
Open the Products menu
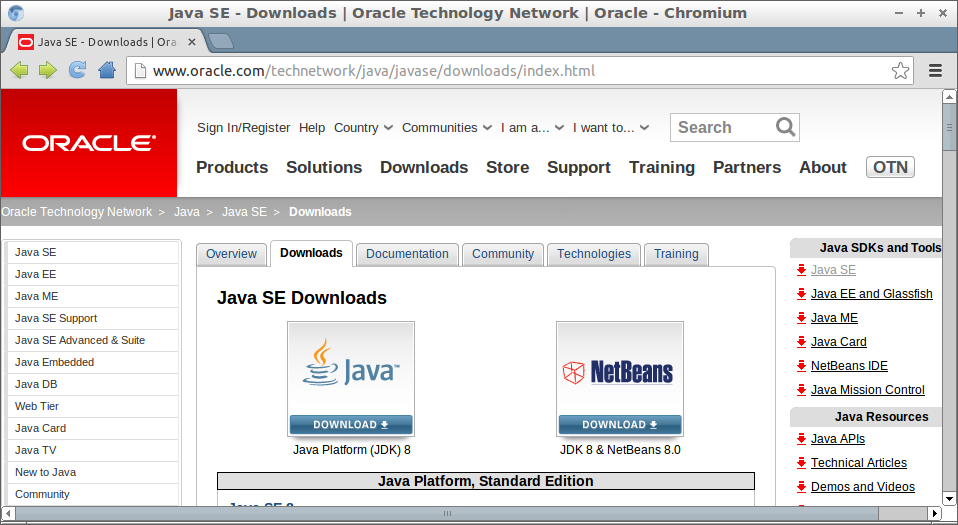pos(232,167)
